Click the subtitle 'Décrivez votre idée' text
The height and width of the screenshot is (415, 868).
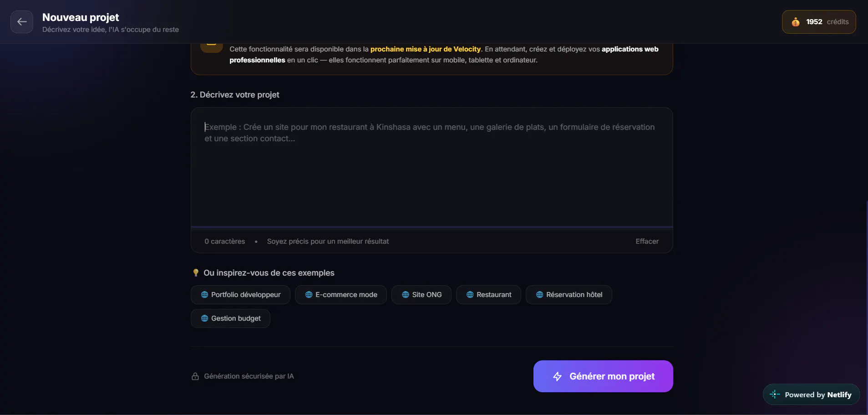click(x=111, y=30)
